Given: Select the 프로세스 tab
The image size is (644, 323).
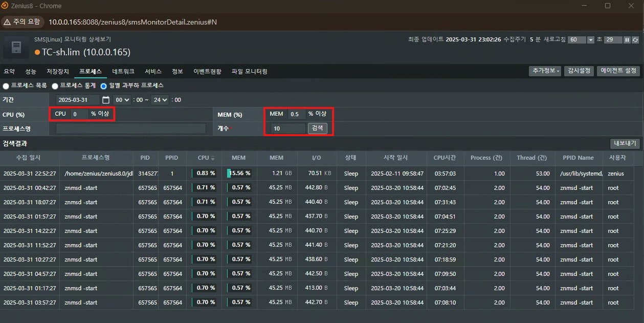Looking at the screenshot, I should 91,72.
